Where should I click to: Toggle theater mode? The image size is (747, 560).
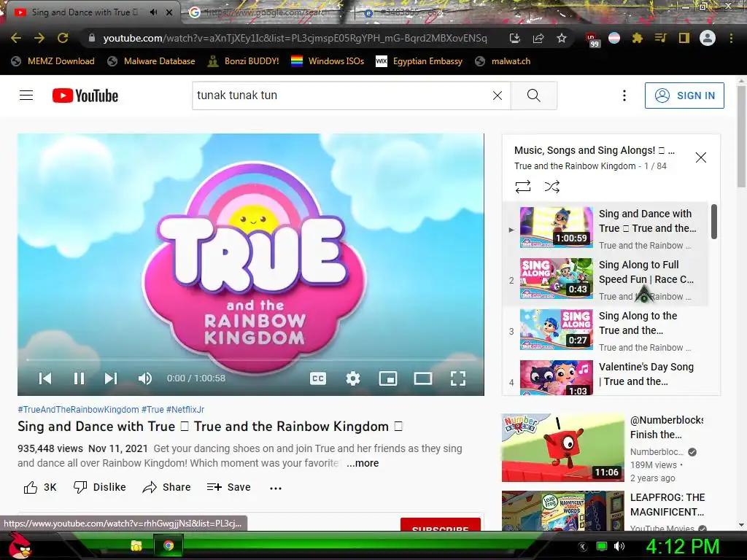pyautogui.click(x=423, y=378)
